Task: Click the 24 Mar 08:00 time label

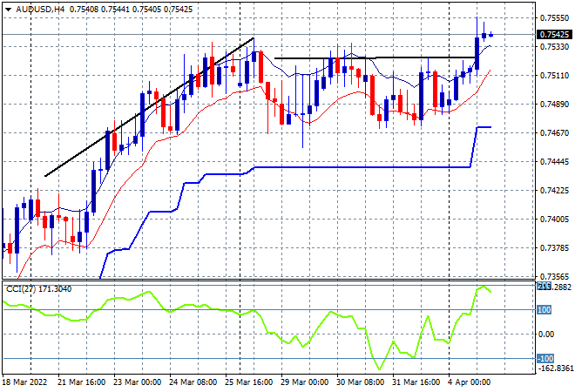Action: [x=193, y=382]
